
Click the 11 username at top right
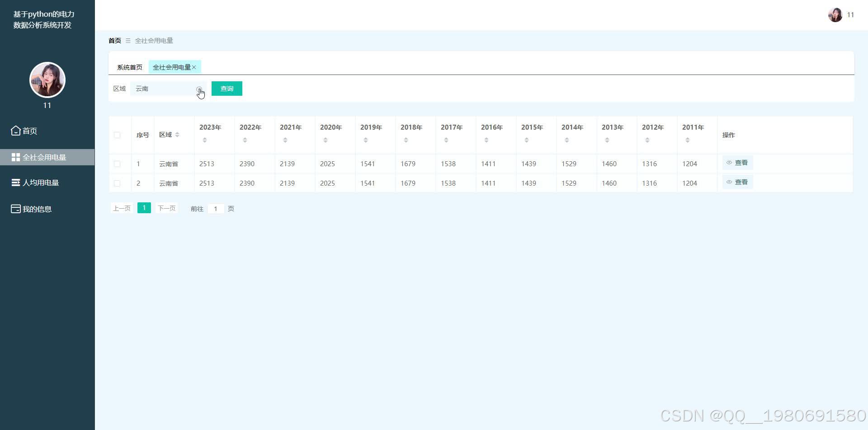click(x=850, y=15)
